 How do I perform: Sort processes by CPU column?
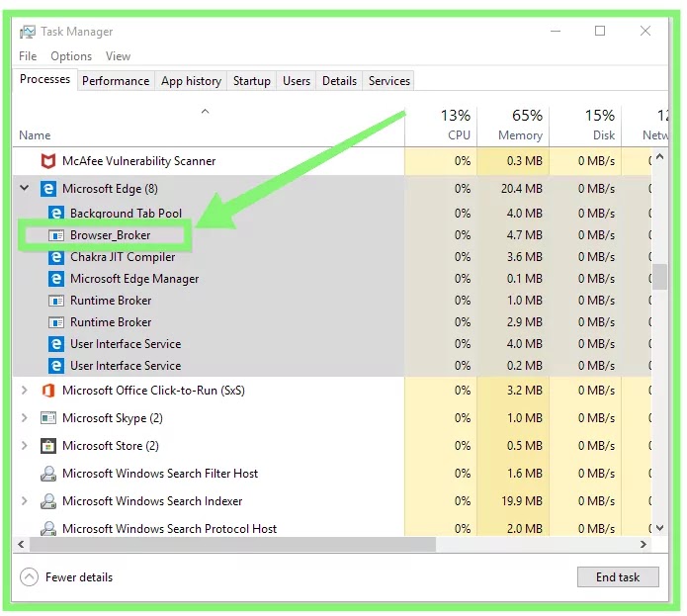click(441, 126)
